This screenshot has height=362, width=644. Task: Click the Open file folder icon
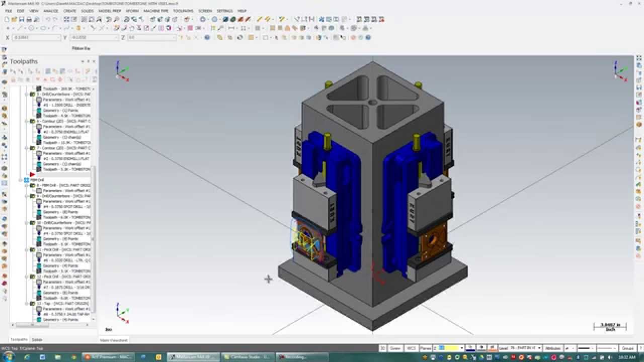15,20
